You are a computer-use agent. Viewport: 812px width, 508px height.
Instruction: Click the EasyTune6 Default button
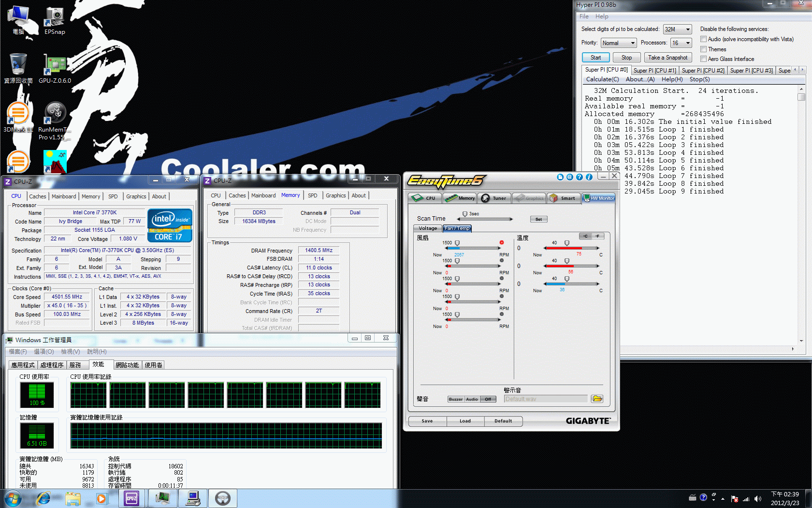(503, 421)
